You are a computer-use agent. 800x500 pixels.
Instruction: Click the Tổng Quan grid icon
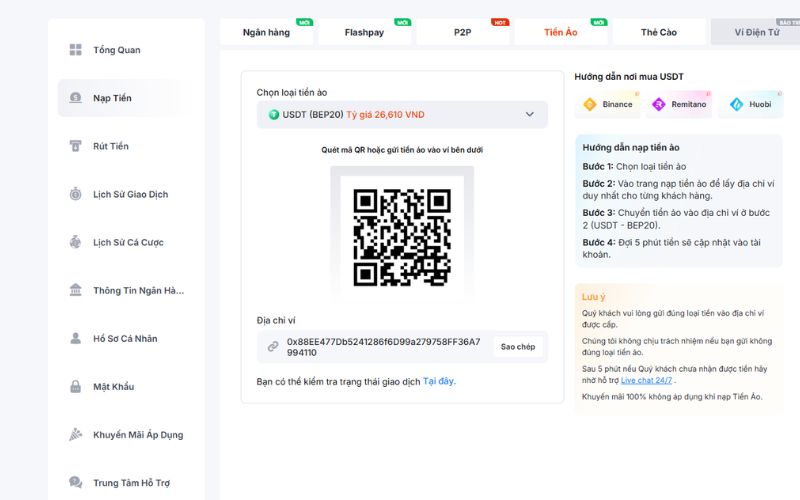click(x=76, y=49)
